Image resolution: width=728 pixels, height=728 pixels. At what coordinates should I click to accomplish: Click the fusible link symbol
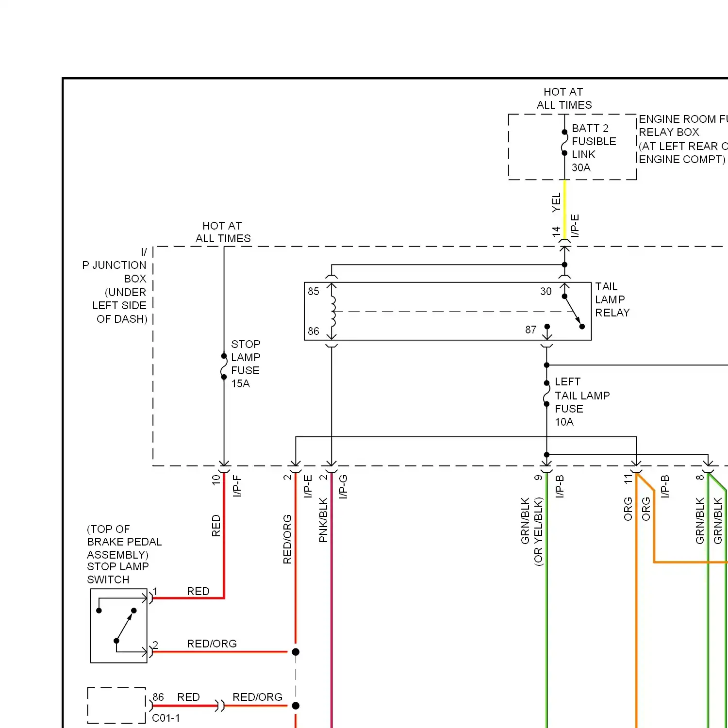point(564,143)
